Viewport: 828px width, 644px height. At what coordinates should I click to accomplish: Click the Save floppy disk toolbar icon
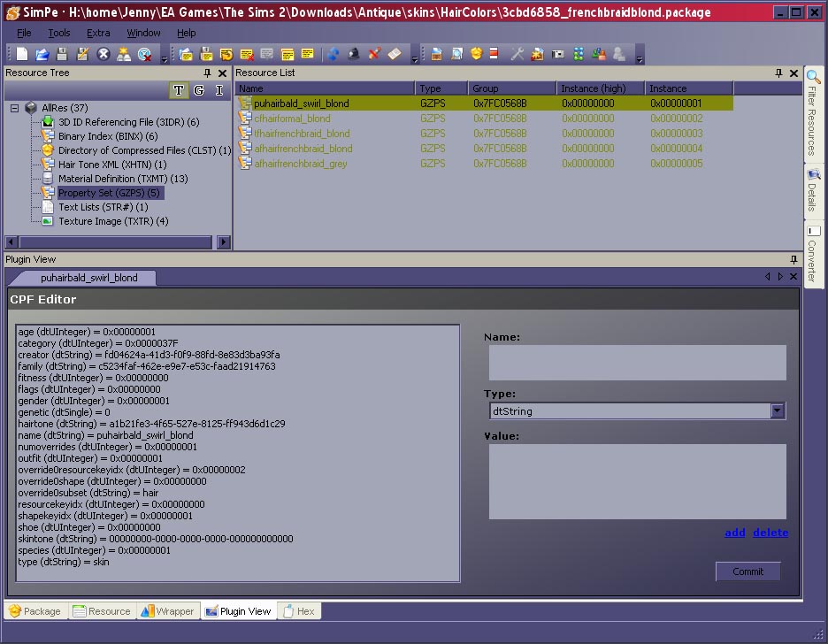coord(63,55)
